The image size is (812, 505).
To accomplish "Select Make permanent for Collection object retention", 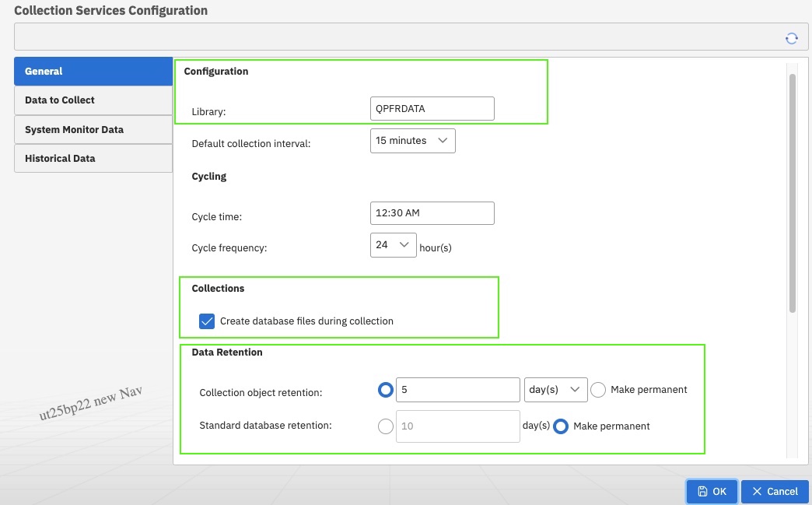I will click(x=598, y=390).
